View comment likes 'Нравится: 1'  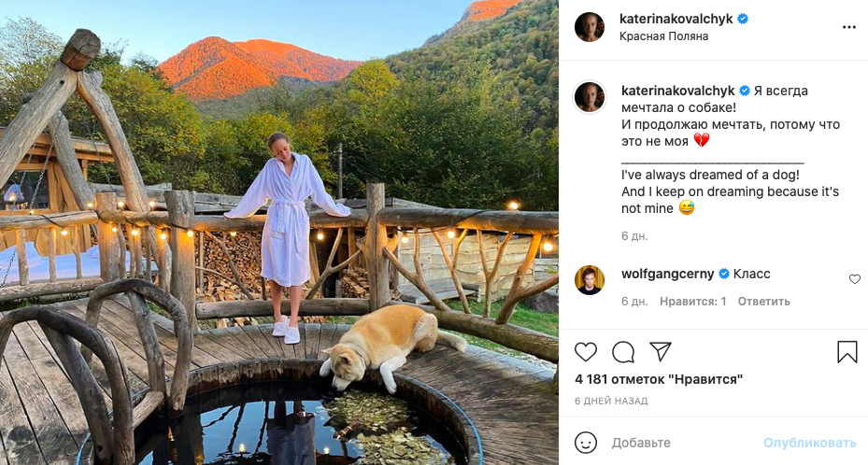click(692, 302)
